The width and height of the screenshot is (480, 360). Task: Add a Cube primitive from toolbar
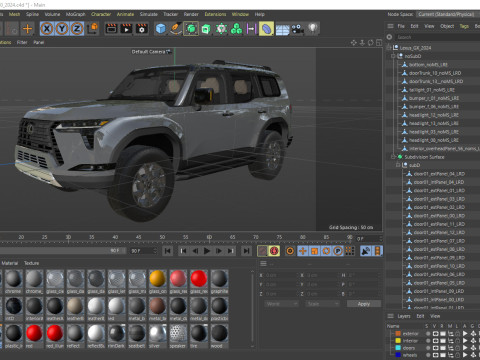pyautogui.click(x=161, y=29)
